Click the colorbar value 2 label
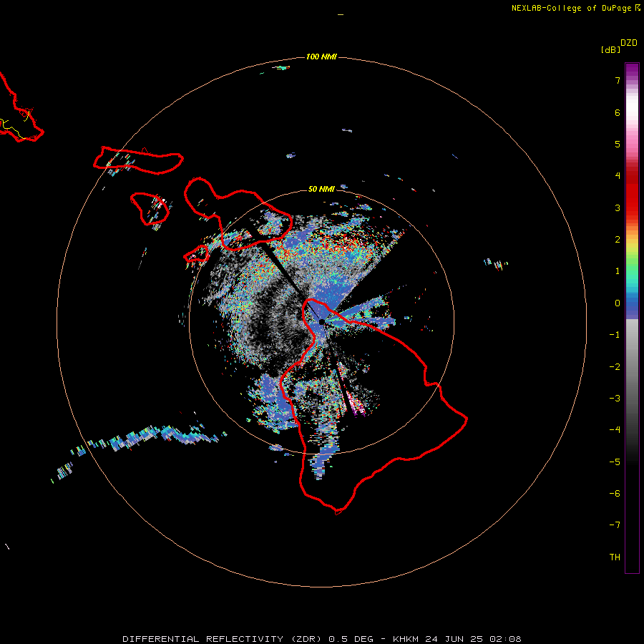The height and width of the screenshot is (644, 644). click(618, 240)
